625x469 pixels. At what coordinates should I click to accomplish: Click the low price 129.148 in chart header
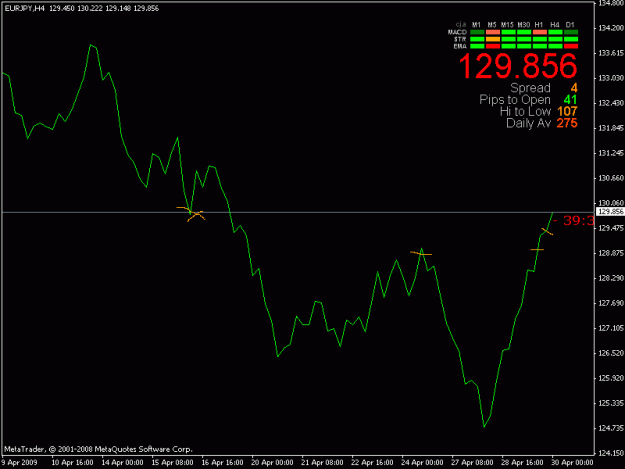(x=118, y=8)
